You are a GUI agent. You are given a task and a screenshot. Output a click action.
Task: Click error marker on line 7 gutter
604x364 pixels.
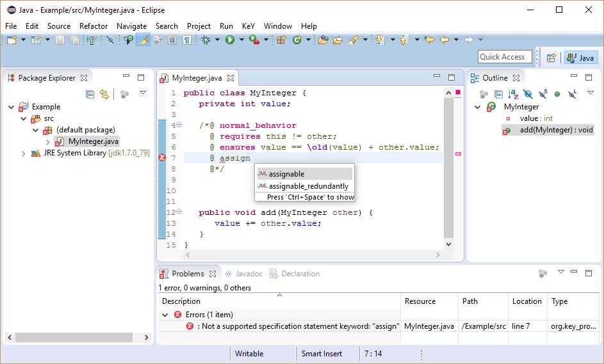162,158
